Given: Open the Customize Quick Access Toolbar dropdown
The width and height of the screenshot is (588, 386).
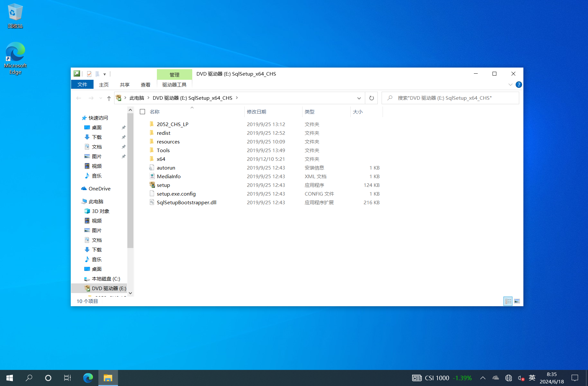Looking at the screenshot, I should (x=105, y=74).
